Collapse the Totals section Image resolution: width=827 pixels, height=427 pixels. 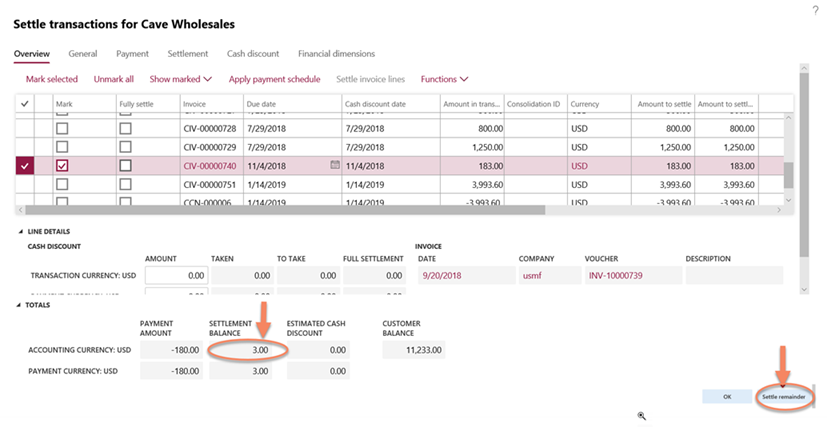click(x=18, y=305)
